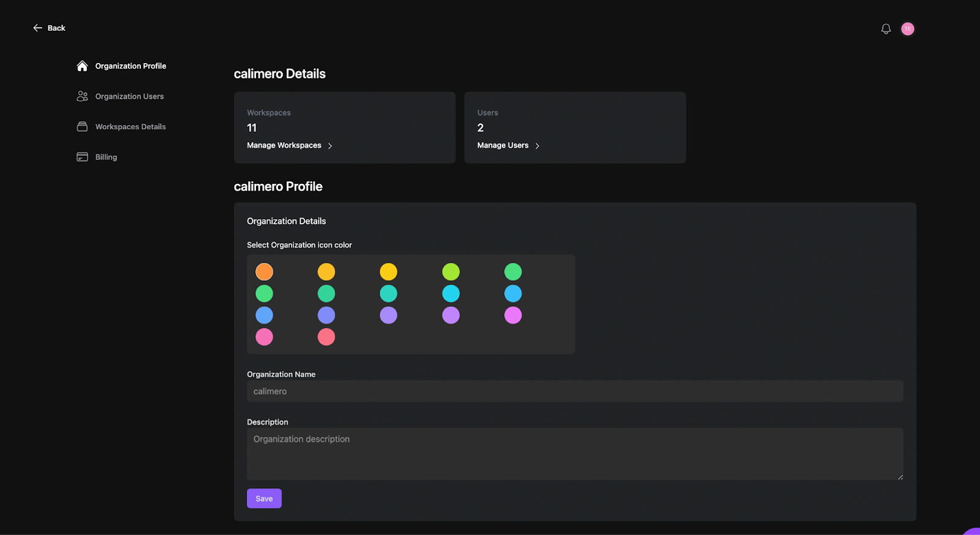Open notifications bell icon
The height and width of the screenshot is (535, 980).
point(886,29)
